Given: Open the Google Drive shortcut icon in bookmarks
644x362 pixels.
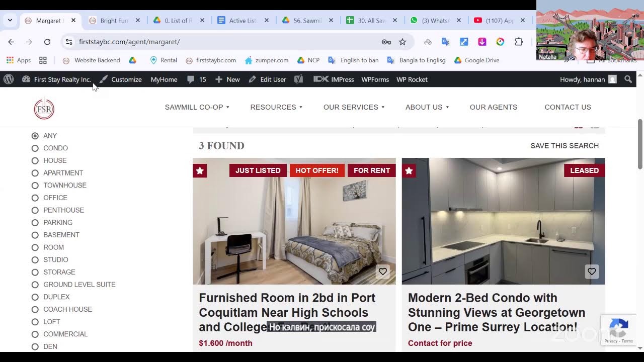Looking at the screenshot, I should [x=132, y=60].
